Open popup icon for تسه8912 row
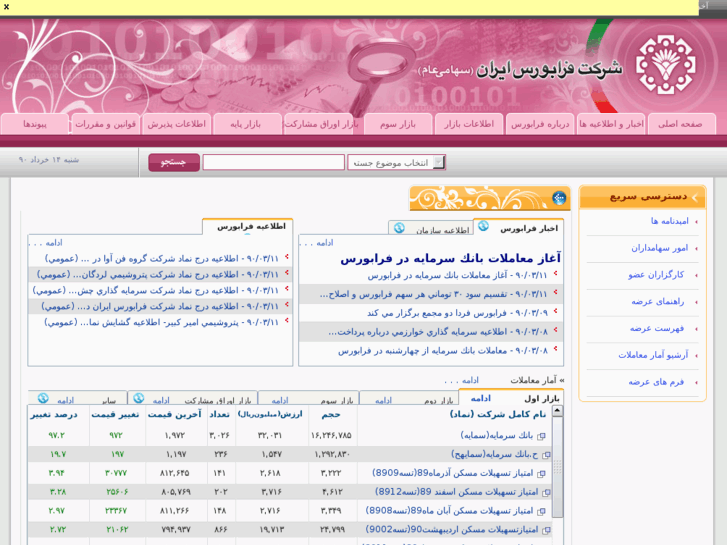The height and width of the screenshot is (545, 727). [x=546, y=493]
